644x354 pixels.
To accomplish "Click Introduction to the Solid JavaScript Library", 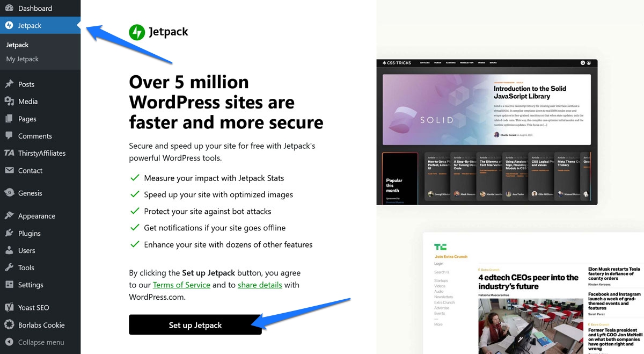I will 530,92.
